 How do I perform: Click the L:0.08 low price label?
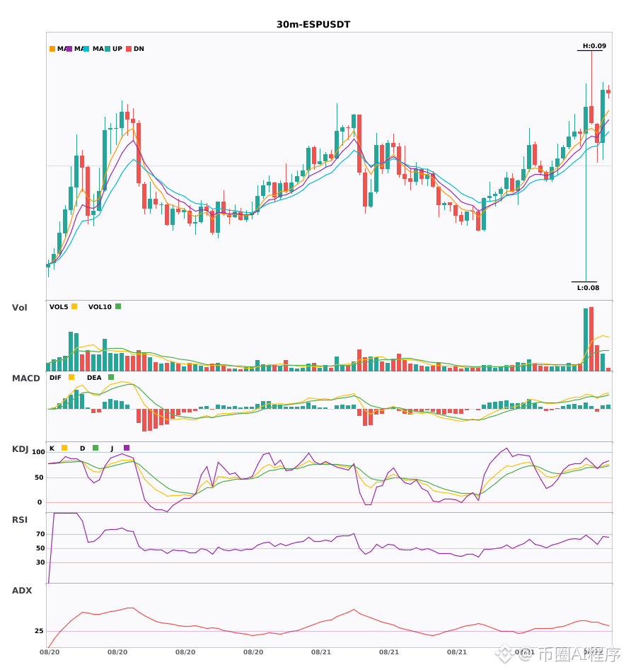[588, 288]
